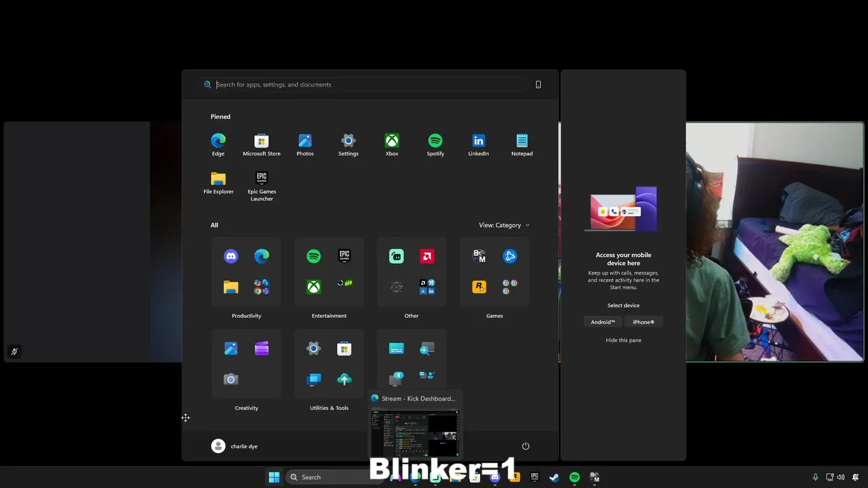Click the Windows Start button on taskbar
Viewport: 868px width, 488px height.
click(x=274, y=477)
